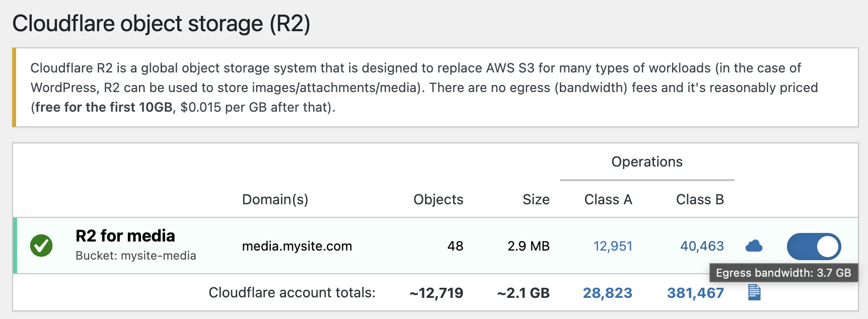Click the Operations group header
The height and width of the screenshot is (319, 868).
[647, 162]
